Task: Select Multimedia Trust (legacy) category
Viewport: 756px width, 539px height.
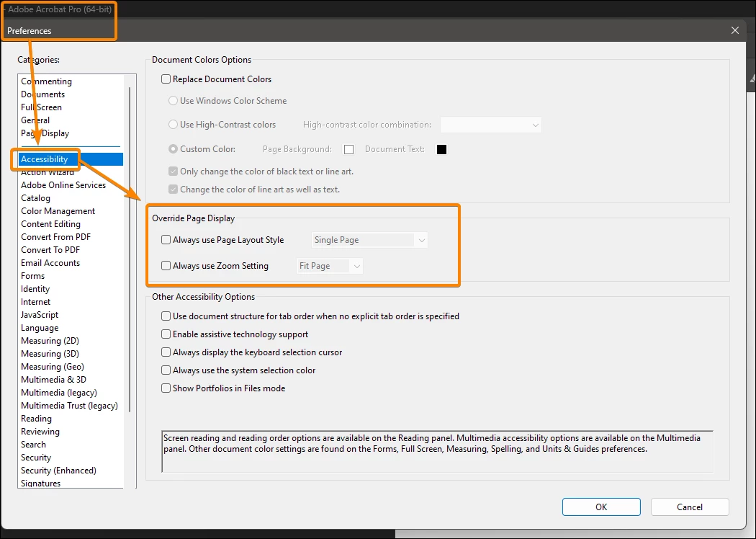Action: click(x=69, y=406)
